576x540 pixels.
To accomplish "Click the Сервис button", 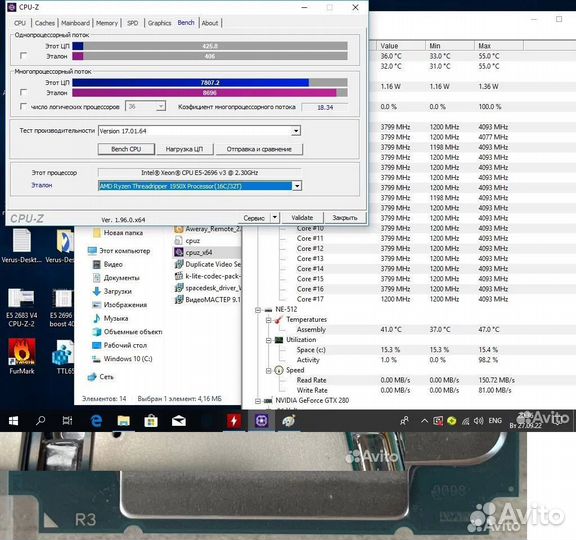I will coord(254,218).
